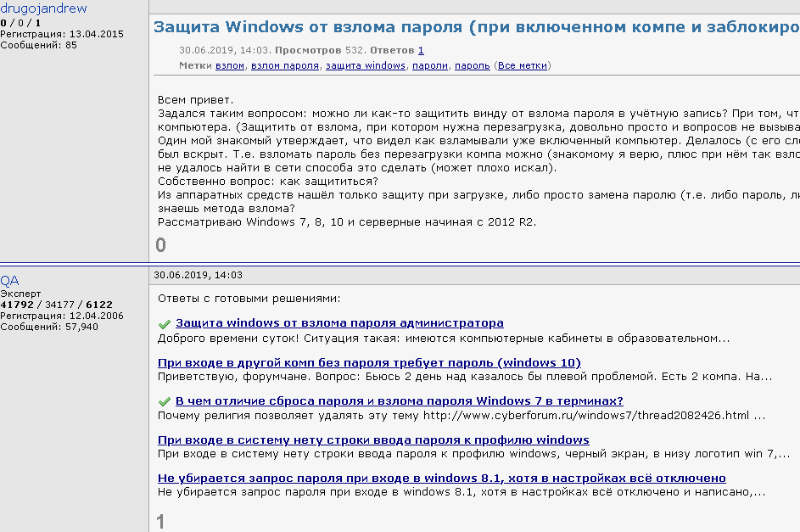800x532 pixels.
Task: Click the greeting "Всем привет."
Action: click(195, 100)
